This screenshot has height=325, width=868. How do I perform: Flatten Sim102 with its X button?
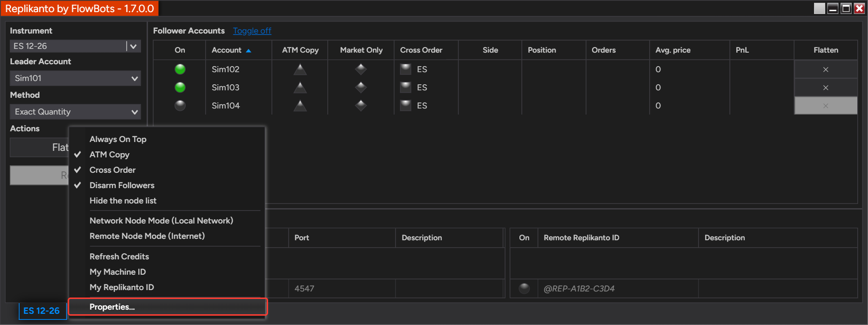(826, 69)
